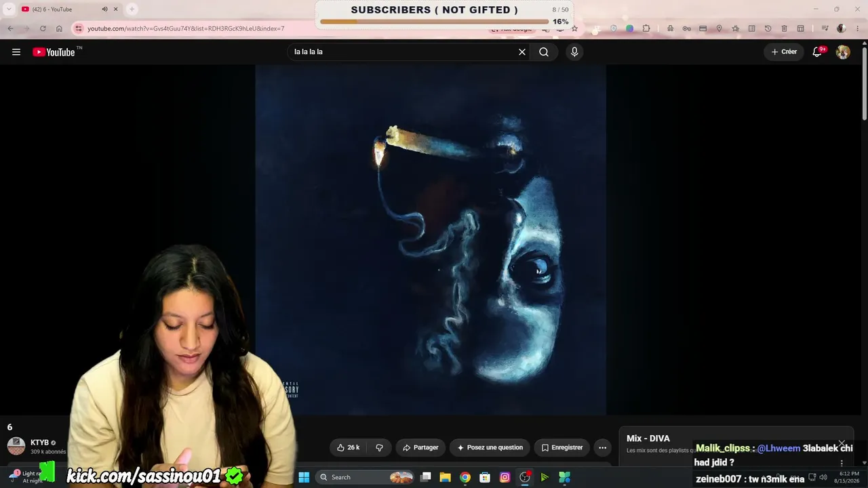The width and height of the screenshot is (868, 488).
Task: Open the browser home page
Action: pos(59,28)
